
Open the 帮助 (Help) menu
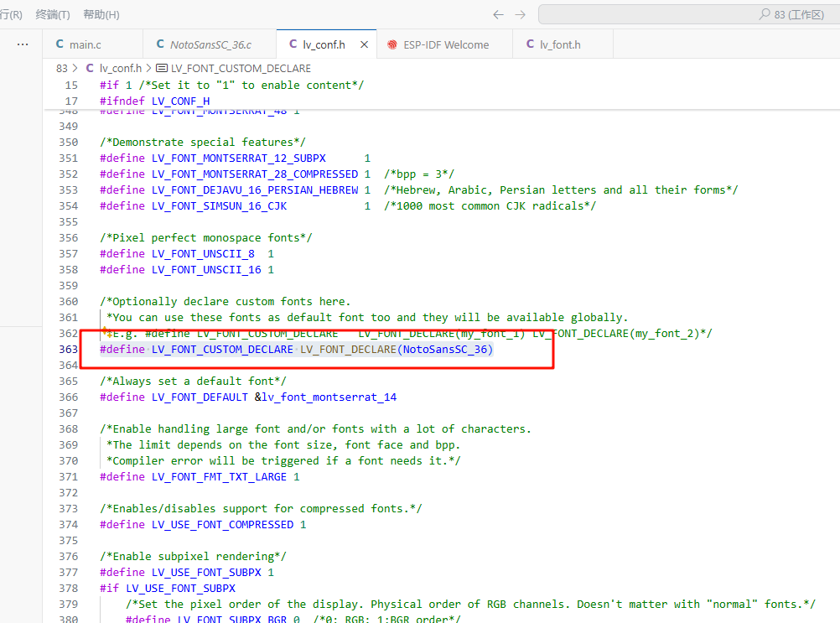click(101, 14)
